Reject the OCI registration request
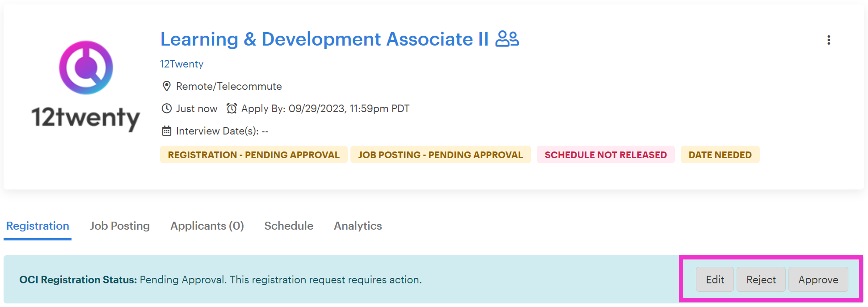The image size is (868, 307). click(761, 279)
